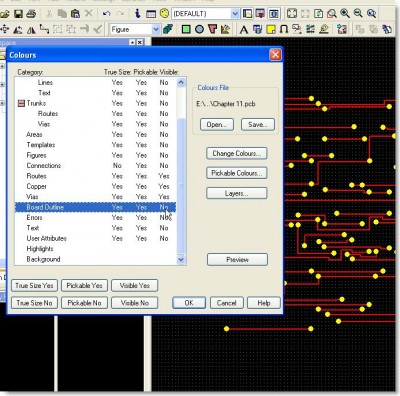
Task: Toggle Visible 'No' value on Errors row
Action: (164, 218)
